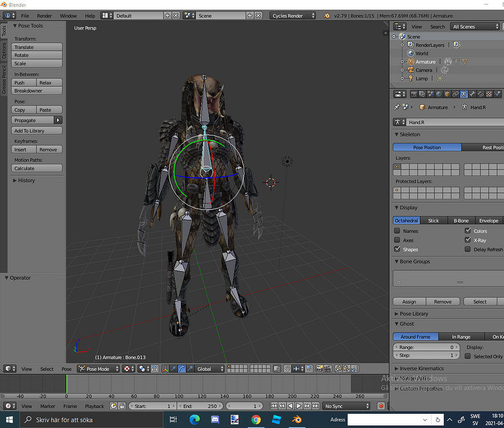This screenshot has width=504, height=428.
Task: Open the Render properties tab (camera icon)
Action: [415, 94]
